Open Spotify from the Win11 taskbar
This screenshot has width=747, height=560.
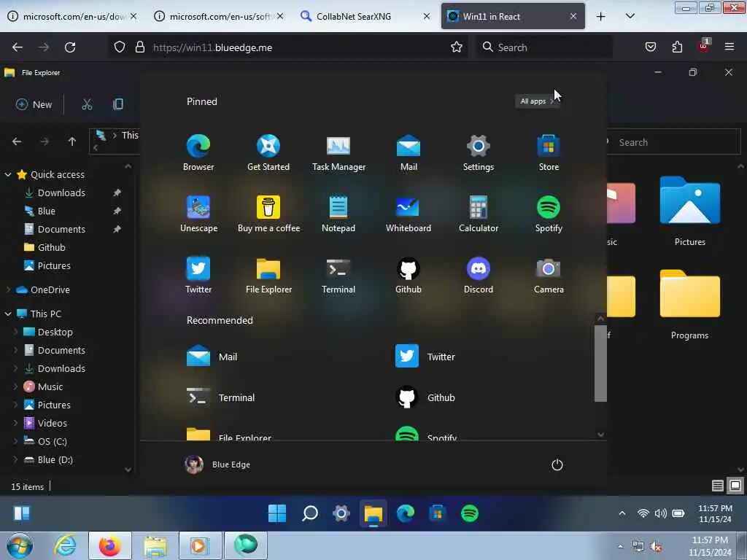point(470,513)
